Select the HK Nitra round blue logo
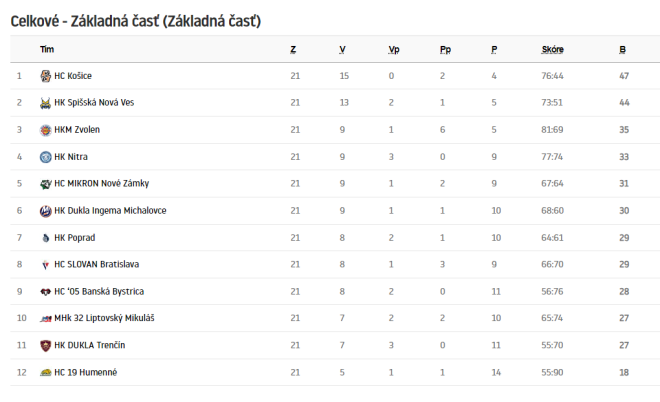Viewport: 660px width, 402px height. click(x=45, y=157)
